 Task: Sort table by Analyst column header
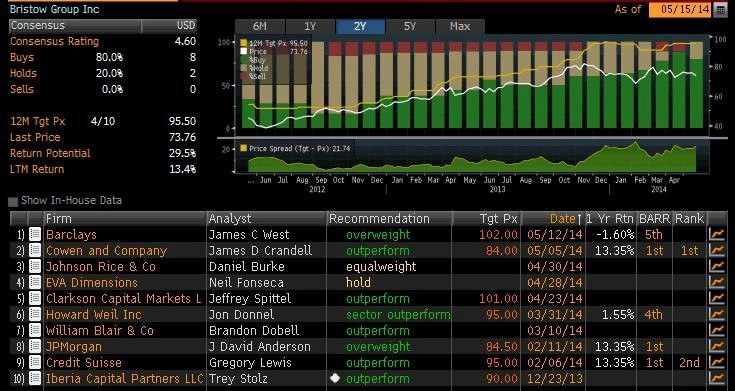click(266, 218)
